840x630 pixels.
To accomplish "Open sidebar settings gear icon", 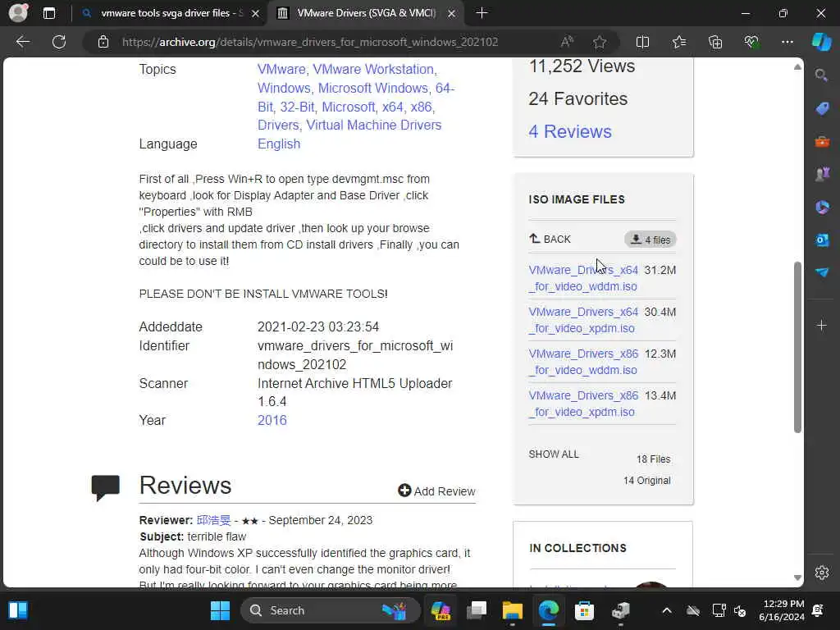I will pyautogui.click(x=822, y=573).
